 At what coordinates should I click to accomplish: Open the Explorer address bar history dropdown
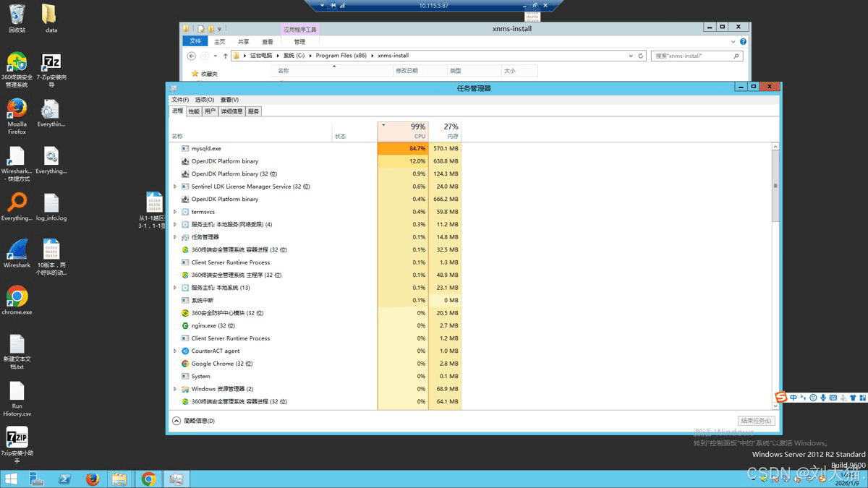tap(631, 56)
